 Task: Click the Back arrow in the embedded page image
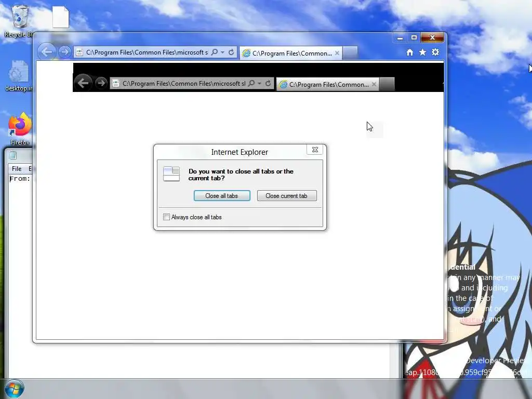(83, 83)
